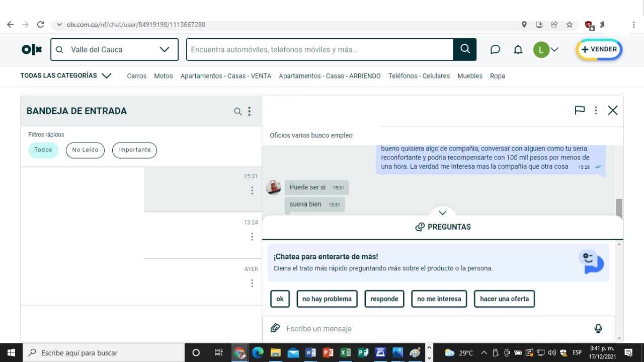Click the Vender button
Image resolution: width=644 pixels, height=362 pixels.
[599, 49]
